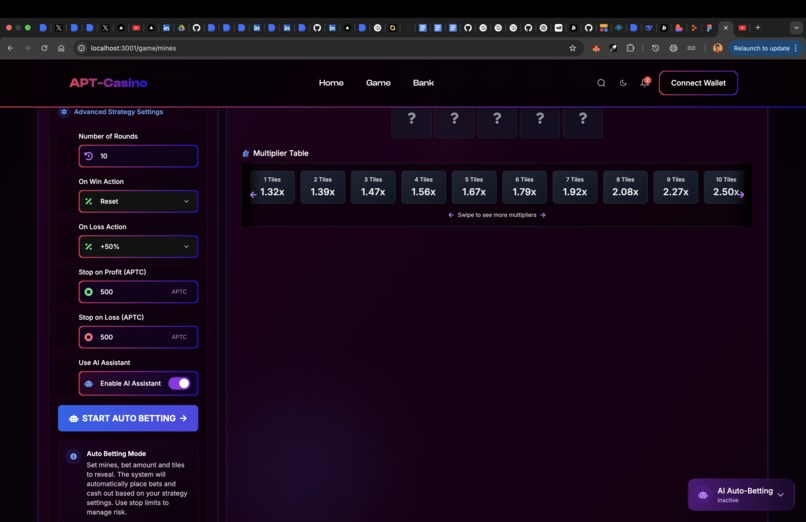Open the Game menu item
The width and height of the screenshot is (806, 522).
tap(378, 83)
